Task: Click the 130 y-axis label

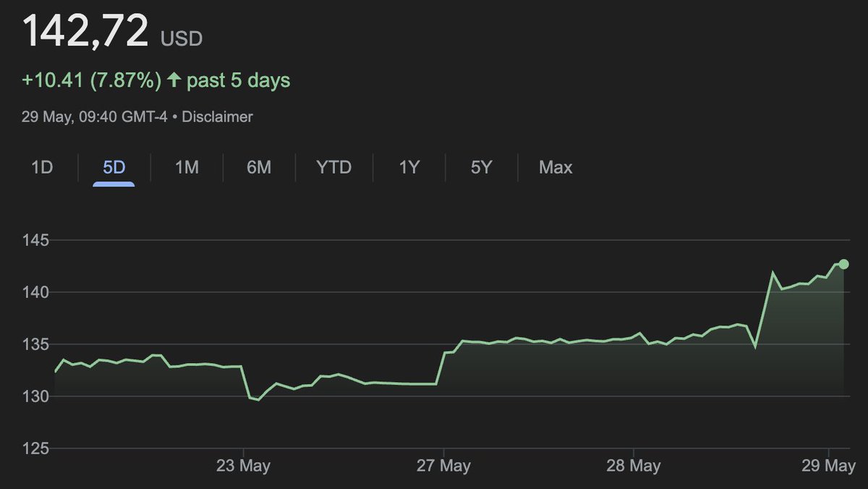Action: pyautogui.click(x=34, y=396)
